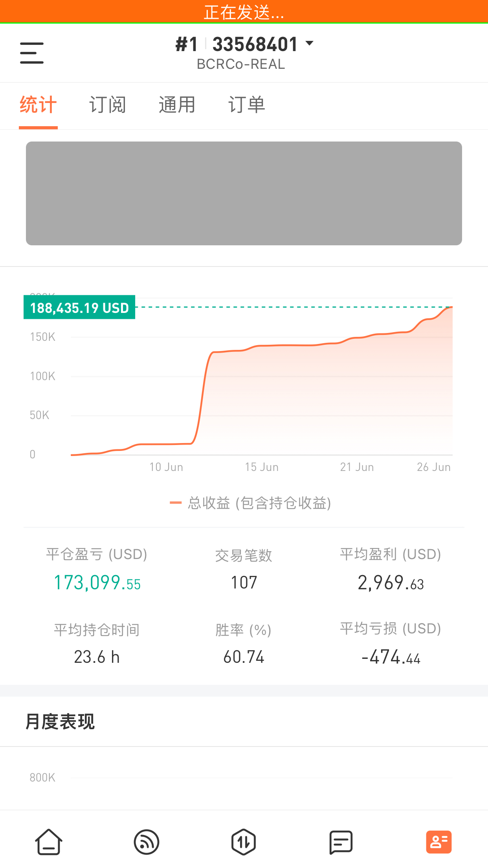Viewport: 488px width, 868px height.
Task: Open the signal feed icon
Action: pyautogui.click(x=147, y=842)
